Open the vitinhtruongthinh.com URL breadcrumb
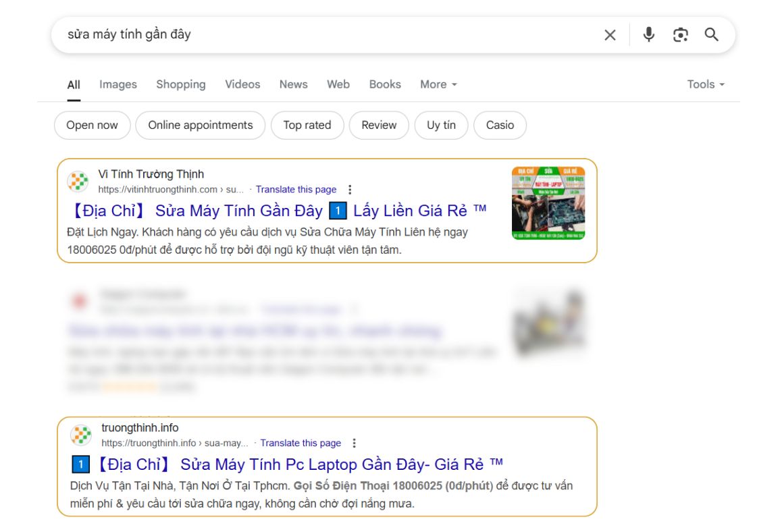The image size is (780, 532). [171, 190]
